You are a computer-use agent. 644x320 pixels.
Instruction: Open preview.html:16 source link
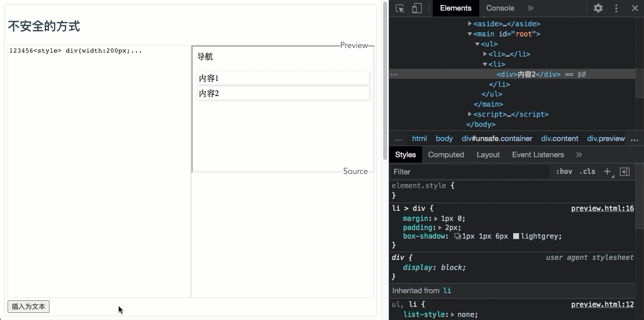click(603, 208)
